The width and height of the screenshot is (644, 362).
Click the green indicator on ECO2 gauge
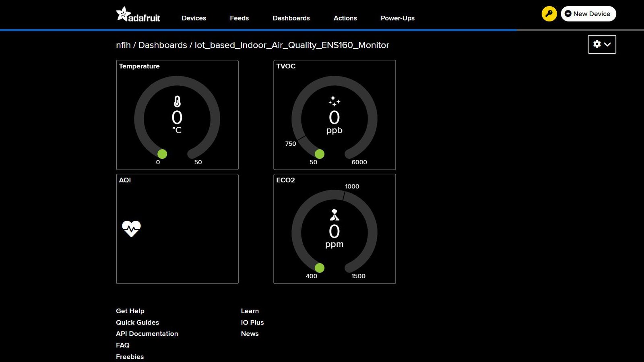click(320, 268)
